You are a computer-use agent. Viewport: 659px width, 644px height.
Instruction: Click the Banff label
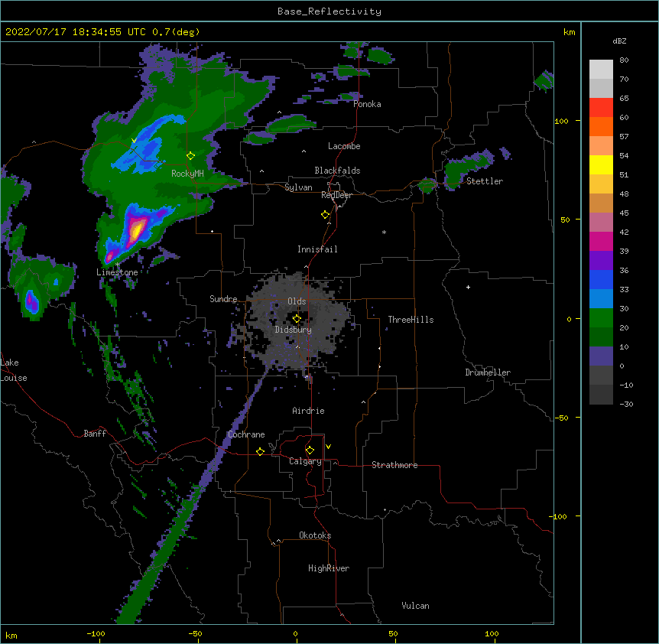pyautogui.click(x=95, y=434)
